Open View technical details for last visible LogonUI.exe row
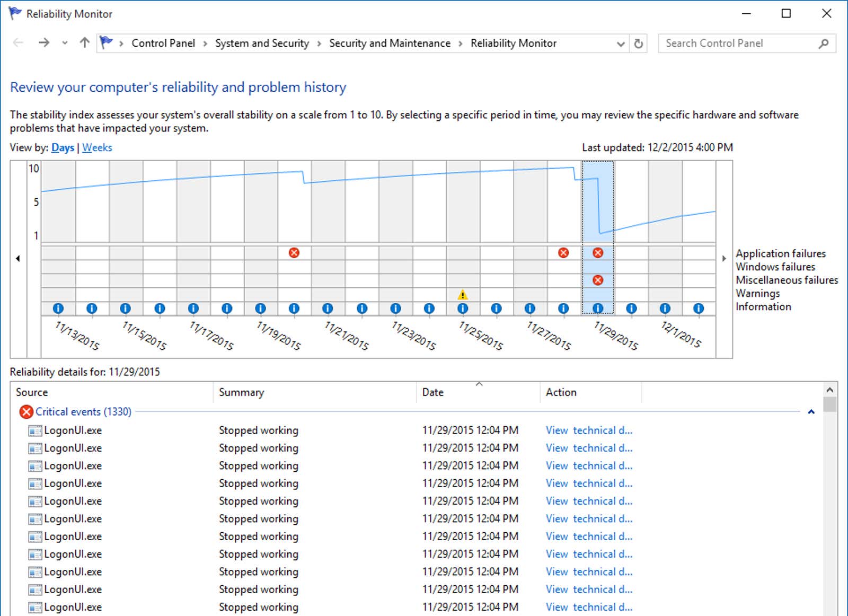The height and width of the screenshot is (616, 848). click(x=589, y=607)
